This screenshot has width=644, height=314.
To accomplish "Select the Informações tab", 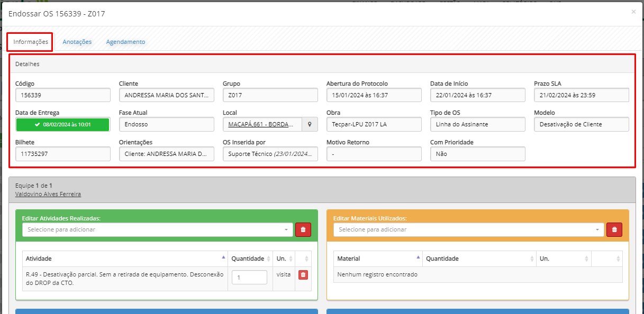I will click(x=31, y=42).
